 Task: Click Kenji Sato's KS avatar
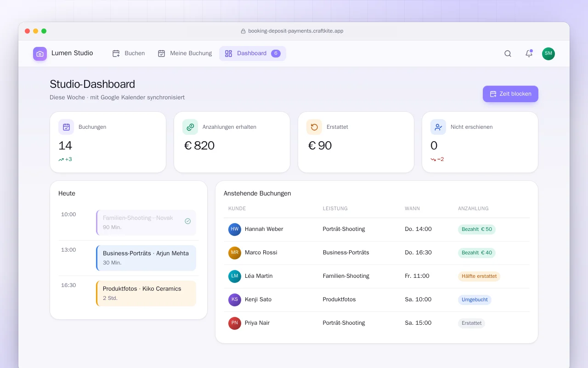coord(235,299)
